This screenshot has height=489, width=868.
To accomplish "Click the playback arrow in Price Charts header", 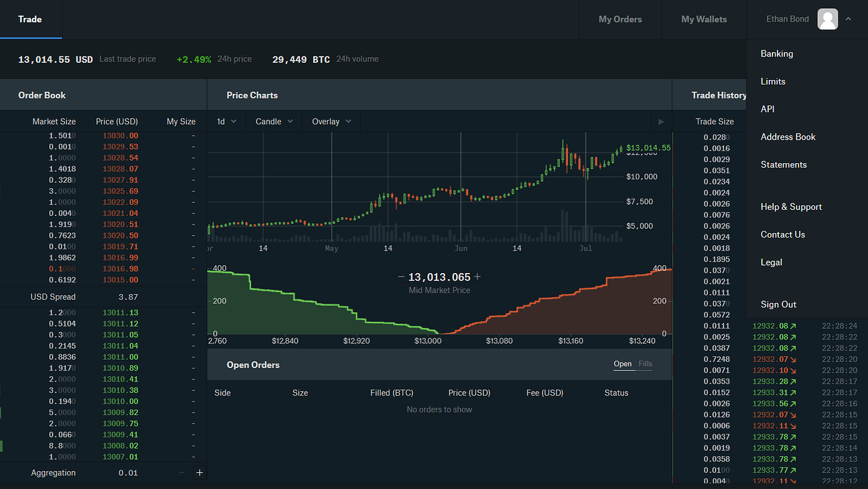I will [661, 122].
